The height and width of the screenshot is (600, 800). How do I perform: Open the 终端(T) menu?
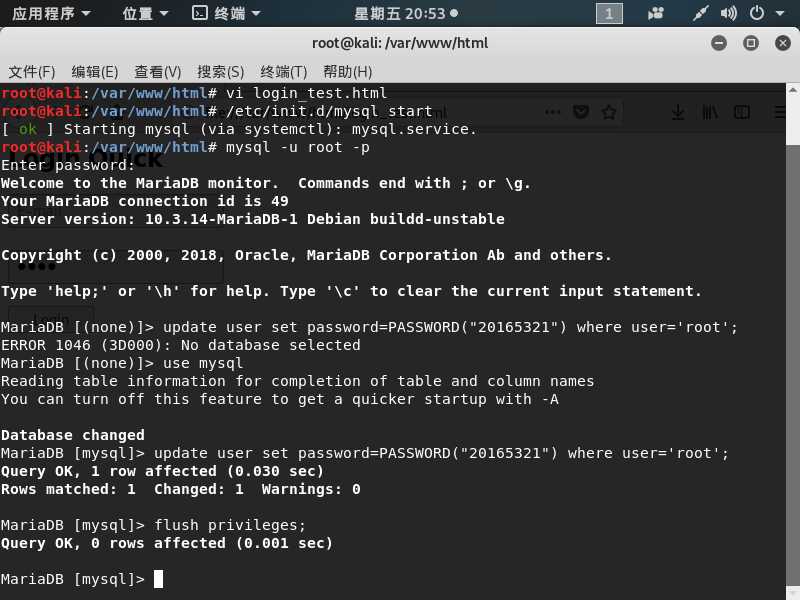click(x=284, y=72)
